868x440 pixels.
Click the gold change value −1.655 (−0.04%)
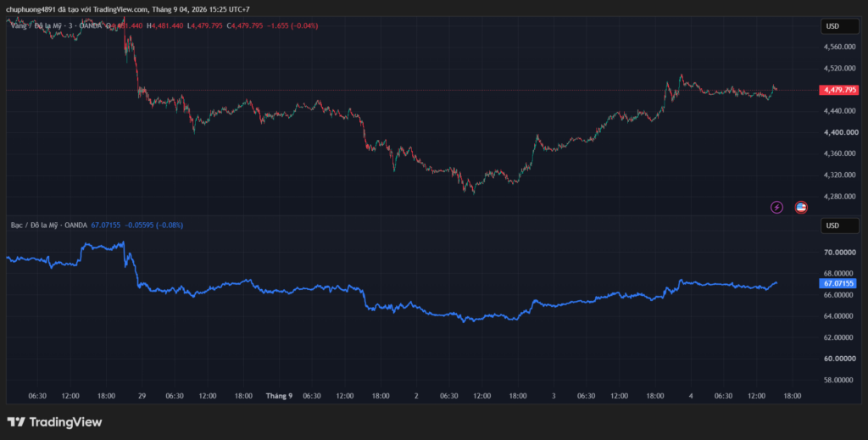tap(292, 25)
